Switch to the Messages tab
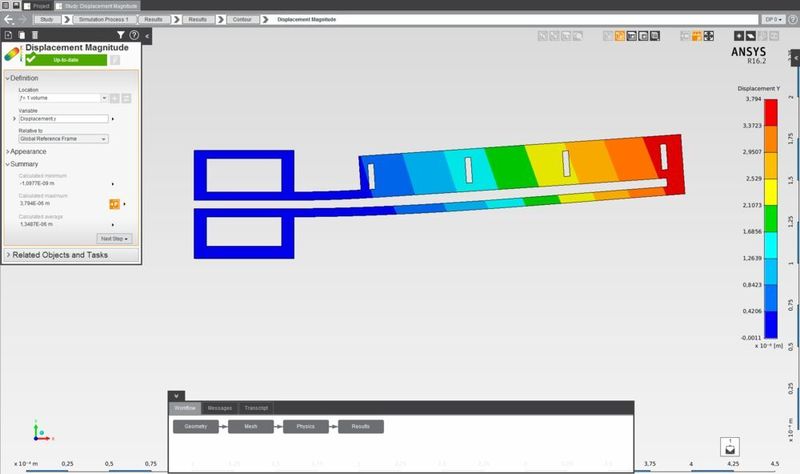The height and width of the screenshot is (474, 800). [x=220, y=408]
